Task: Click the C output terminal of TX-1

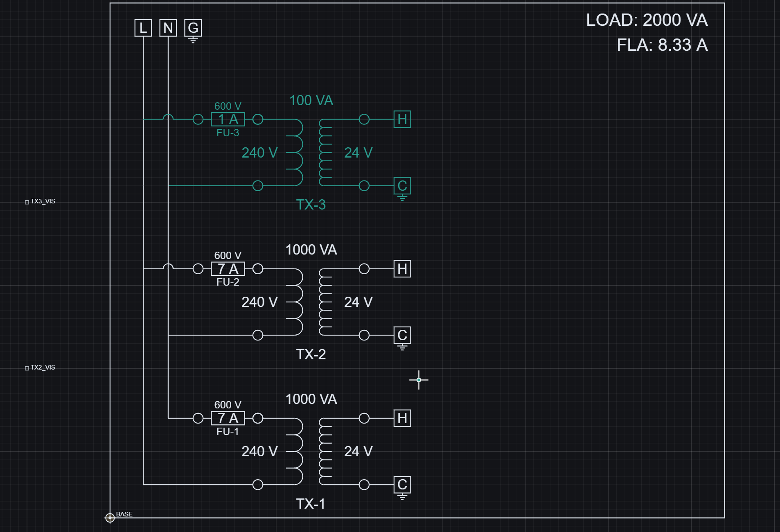Action: pos(402,485)
